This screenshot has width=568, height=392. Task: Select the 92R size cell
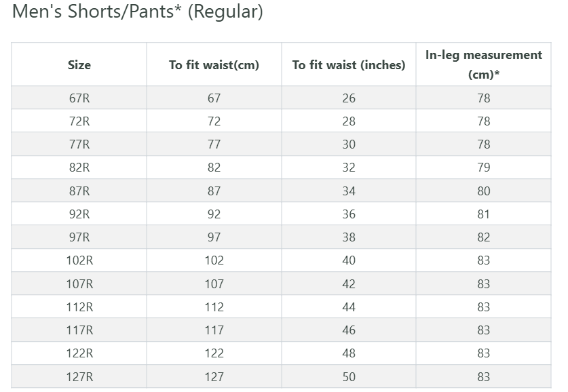(x=79, y=214)
